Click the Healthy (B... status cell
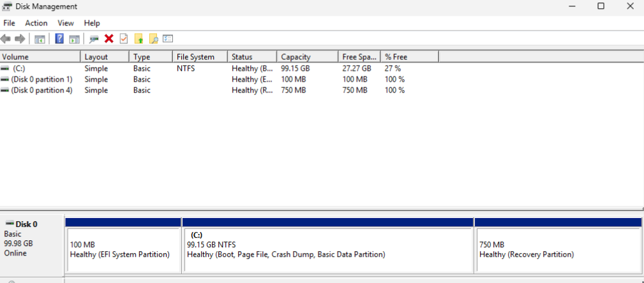Image resolution: width=644 pixels, height=283 pixels. coord(252,68)
